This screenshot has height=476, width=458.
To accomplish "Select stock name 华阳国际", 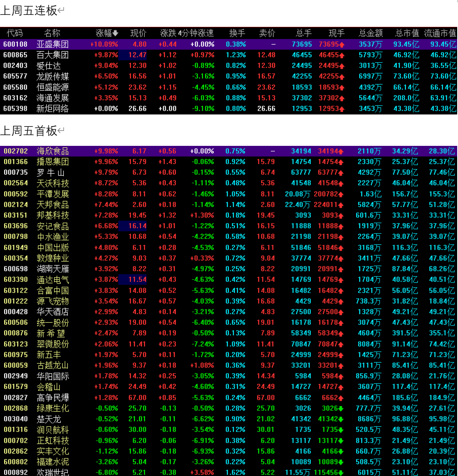I will point(52,376).
